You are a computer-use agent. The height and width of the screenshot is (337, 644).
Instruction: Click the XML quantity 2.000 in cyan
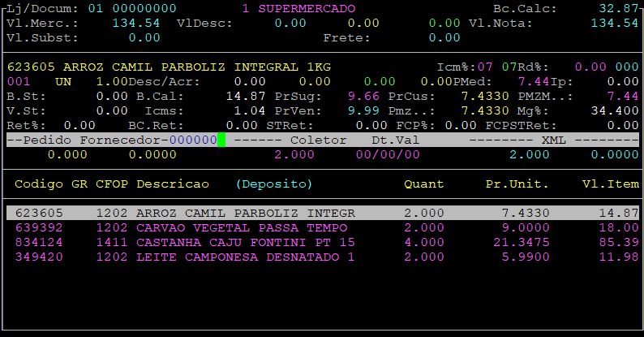[x=530, y=155]
